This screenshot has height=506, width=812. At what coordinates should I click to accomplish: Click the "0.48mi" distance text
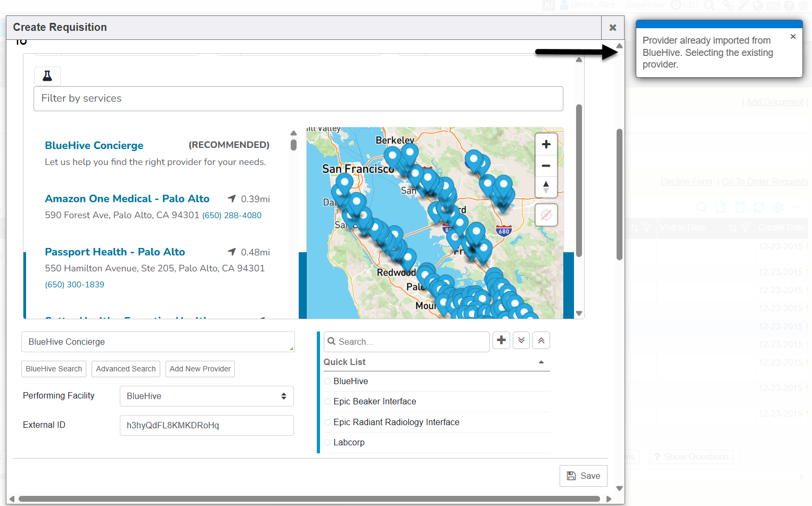(255, 252)
